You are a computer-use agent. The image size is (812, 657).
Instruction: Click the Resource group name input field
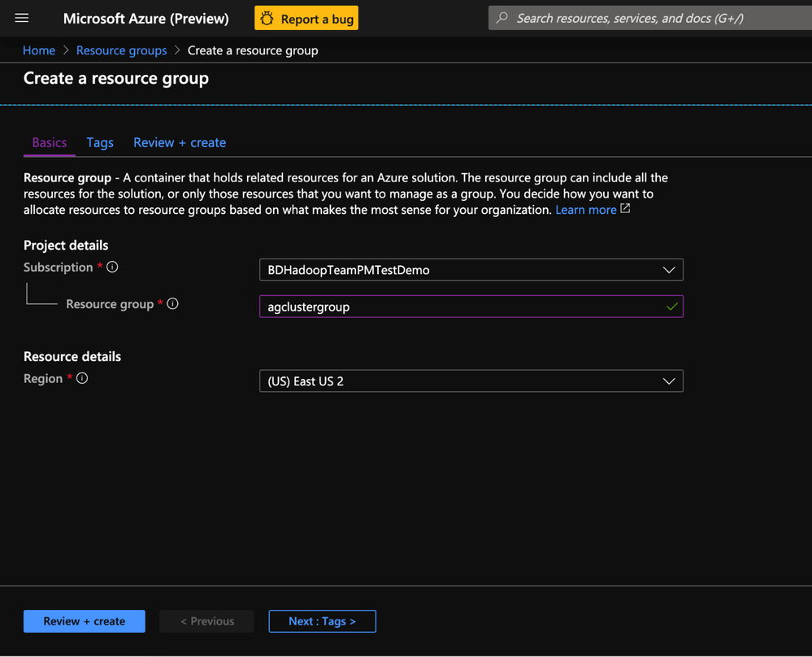[x=459, y=307]
